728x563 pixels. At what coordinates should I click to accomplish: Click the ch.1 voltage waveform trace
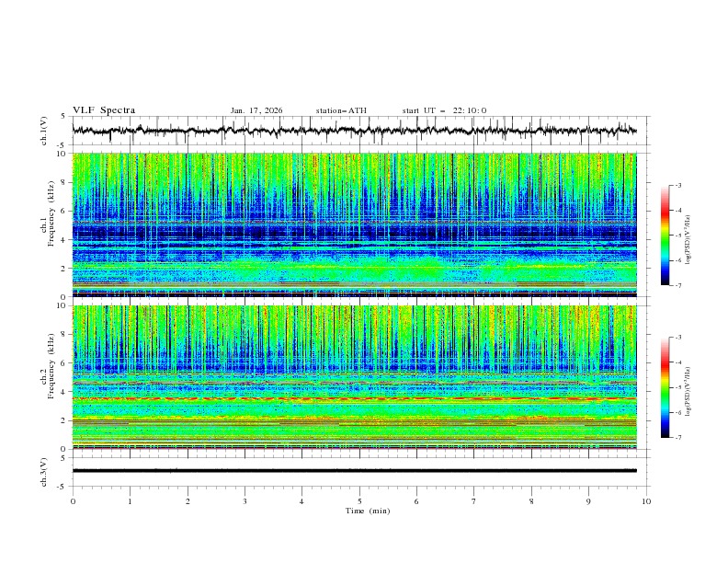pyautogui.click(x=354, y=131)
